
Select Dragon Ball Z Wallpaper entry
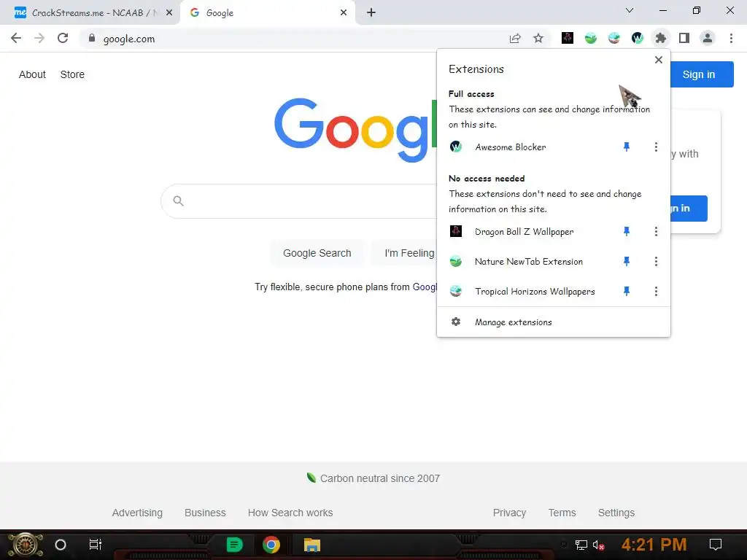[x=529, y=231]
